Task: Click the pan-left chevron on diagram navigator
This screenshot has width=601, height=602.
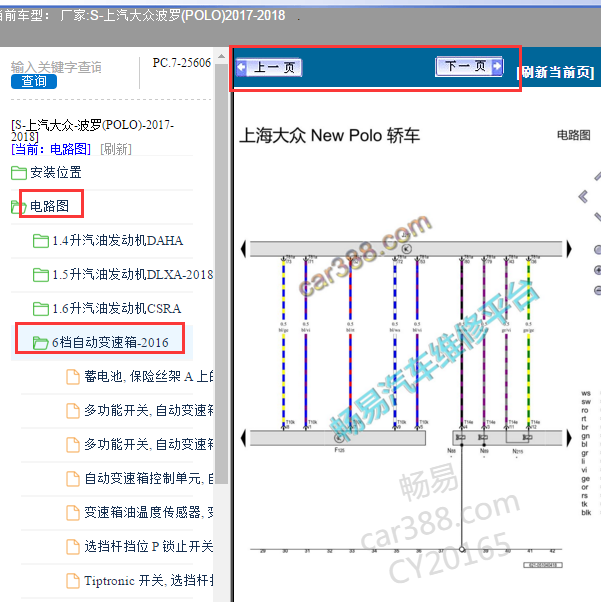Action: (x=583, y=197)
